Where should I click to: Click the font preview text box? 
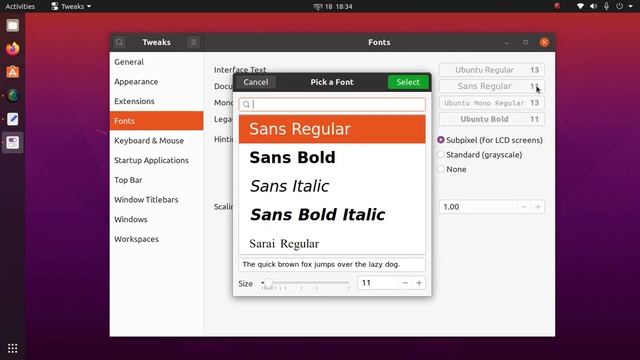pos(332,264)
